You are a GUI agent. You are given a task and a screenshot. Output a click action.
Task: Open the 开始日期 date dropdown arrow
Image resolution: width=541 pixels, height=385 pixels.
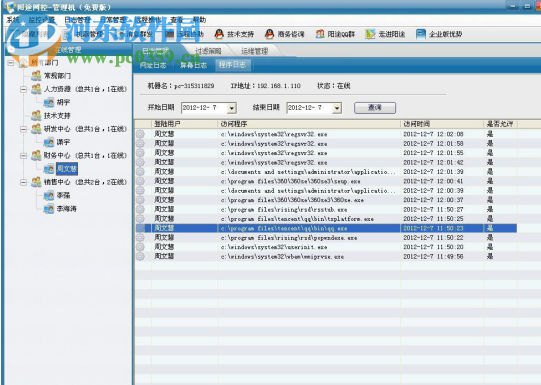pyautogui.click(x=232, y=108)
